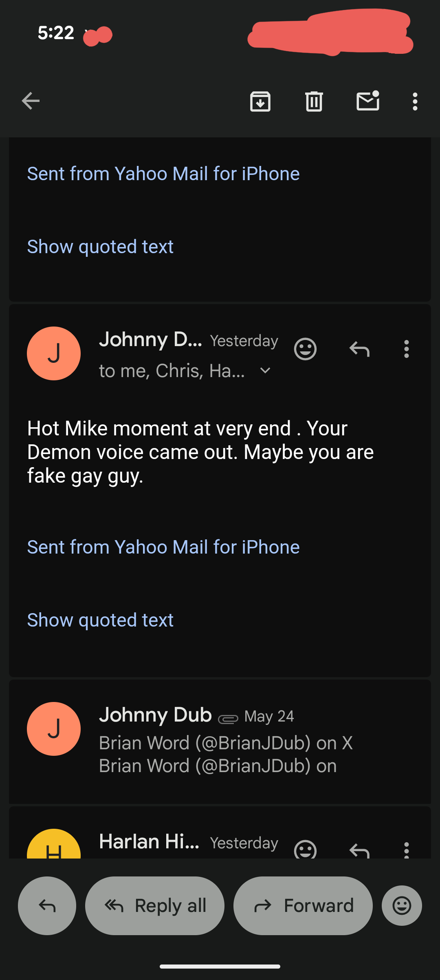Add emoji reaction to Johnny D's message
The height and width of the screenshot is (980, 440).
(305, 349)
